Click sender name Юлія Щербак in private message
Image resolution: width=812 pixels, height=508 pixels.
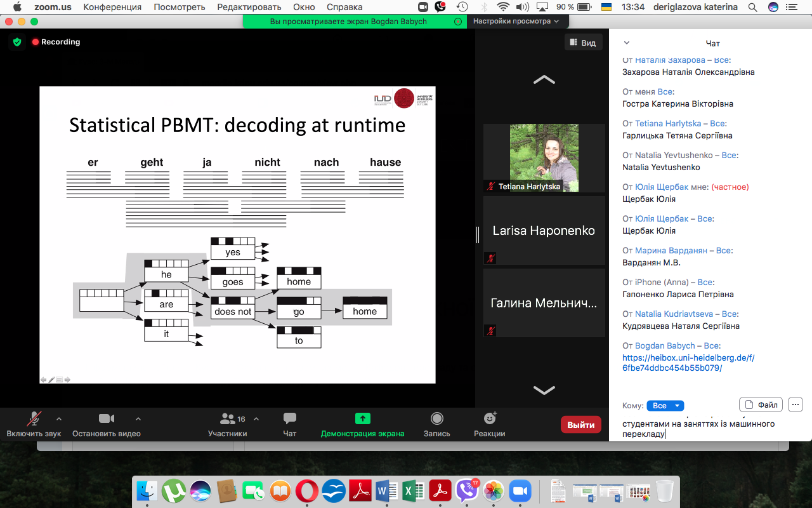pyautogui.click(x=662, y=187)
